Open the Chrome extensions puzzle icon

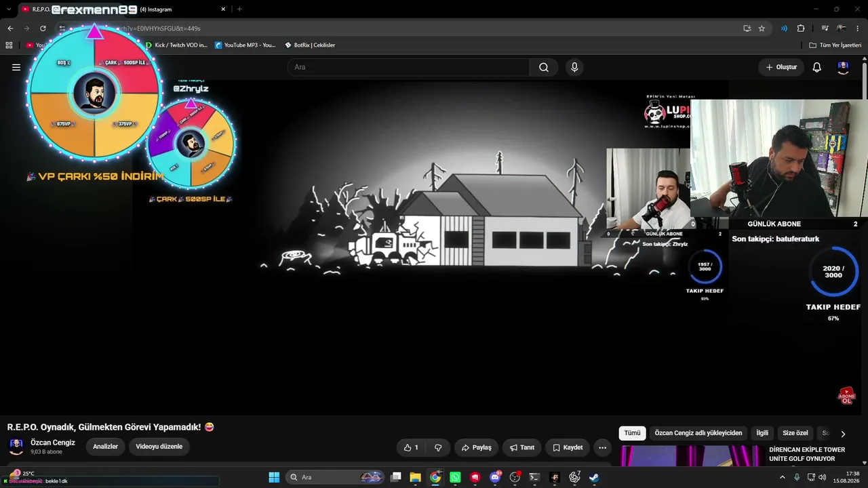801,28
